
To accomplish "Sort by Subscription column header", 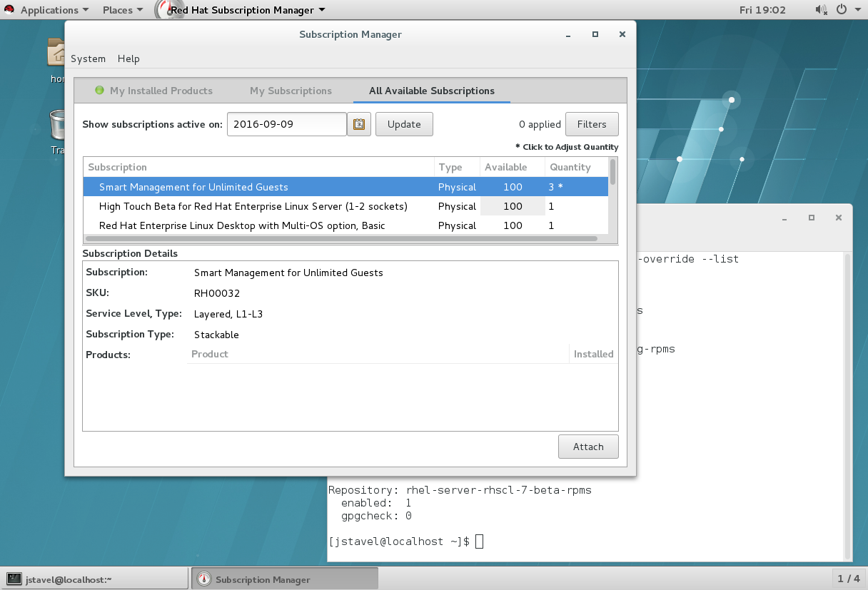I will (258, 167).
